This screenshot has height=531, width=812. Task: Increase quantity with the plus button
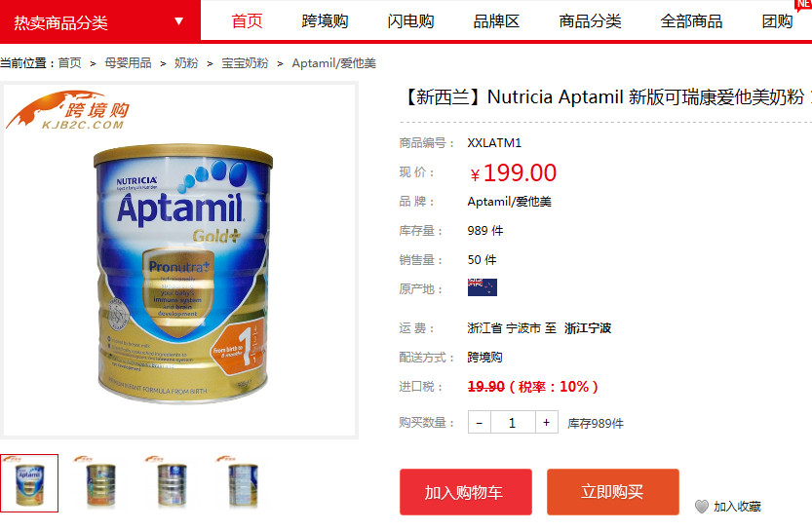546,422
